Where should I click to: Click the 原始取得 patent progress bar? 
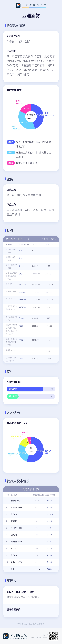tap(25, 389)
